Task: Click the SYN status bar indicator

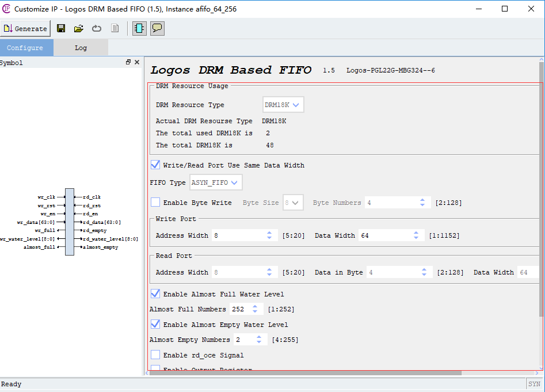Action: click(x=534, y=384)
